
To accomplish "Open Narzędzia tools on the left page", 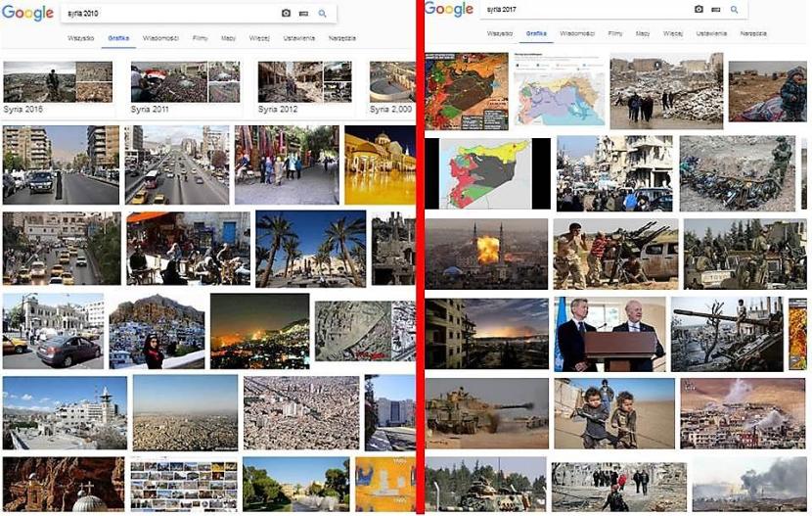I will [x=341, y=38].
